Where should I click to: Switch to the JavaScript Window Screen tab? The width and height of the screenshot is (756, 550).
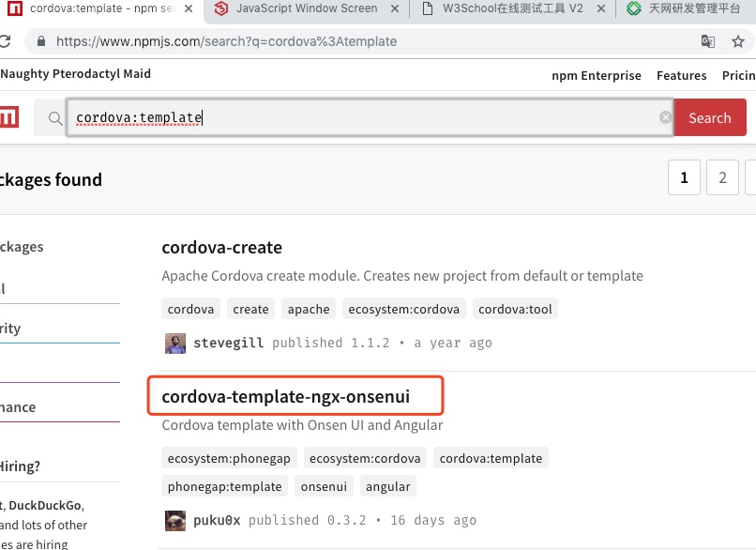click(x=307, y=8)
